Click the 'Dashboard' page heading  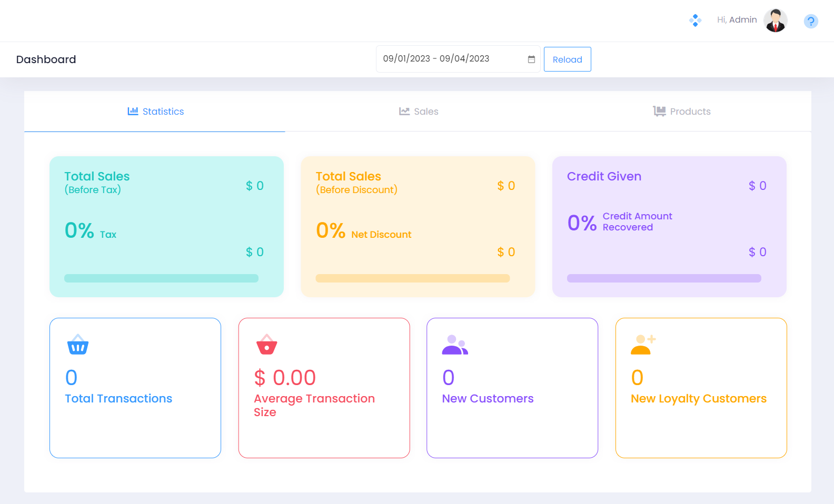coord(46,59)
